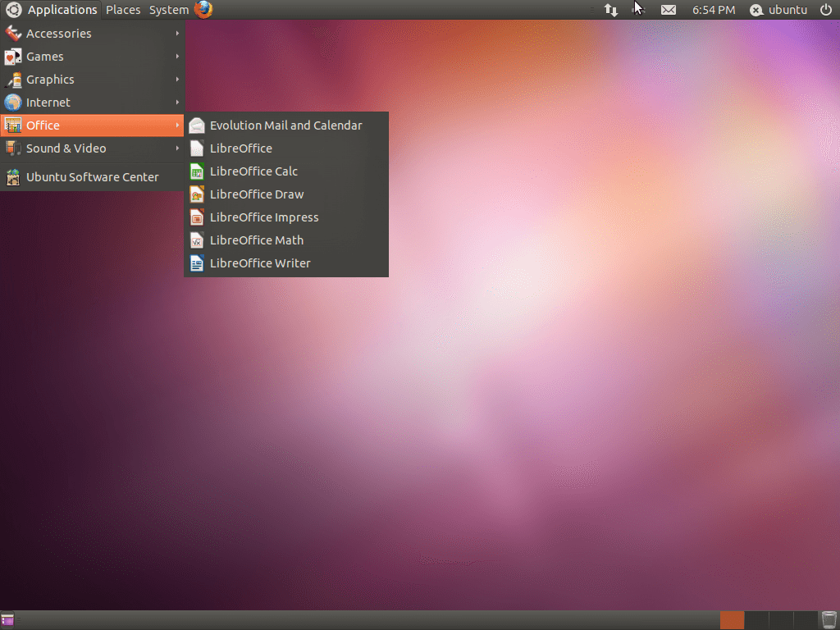Click the chat status icon beside ubuntu
Screen dimensions: 840x630
click(x=756, y=10)
